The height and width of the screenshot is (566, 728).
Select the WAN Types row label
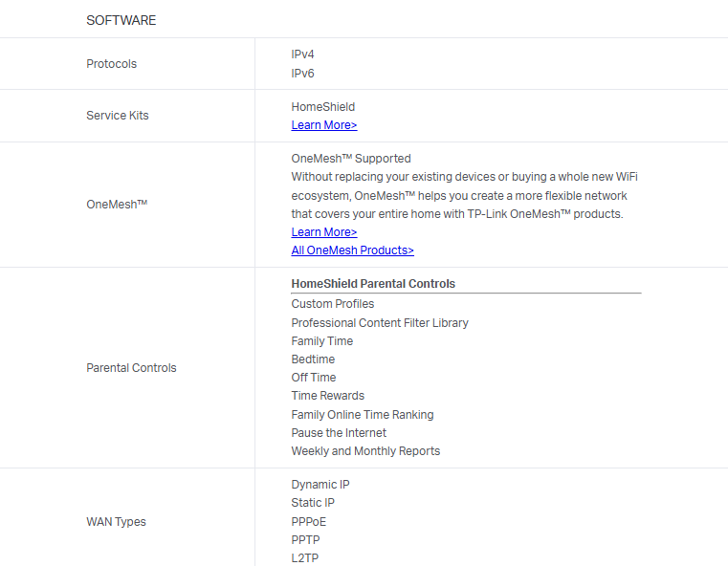117,522
